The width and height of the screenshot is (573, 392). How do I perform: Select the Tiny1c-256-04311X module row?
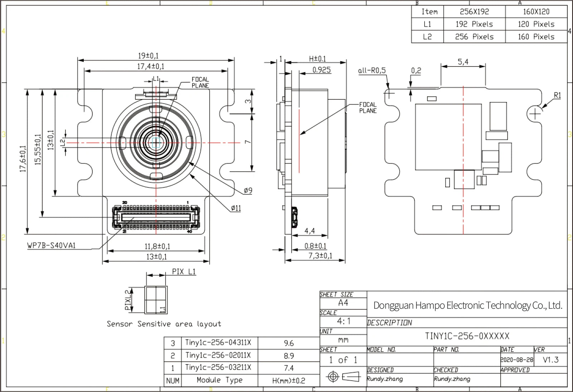click(218, 343)
